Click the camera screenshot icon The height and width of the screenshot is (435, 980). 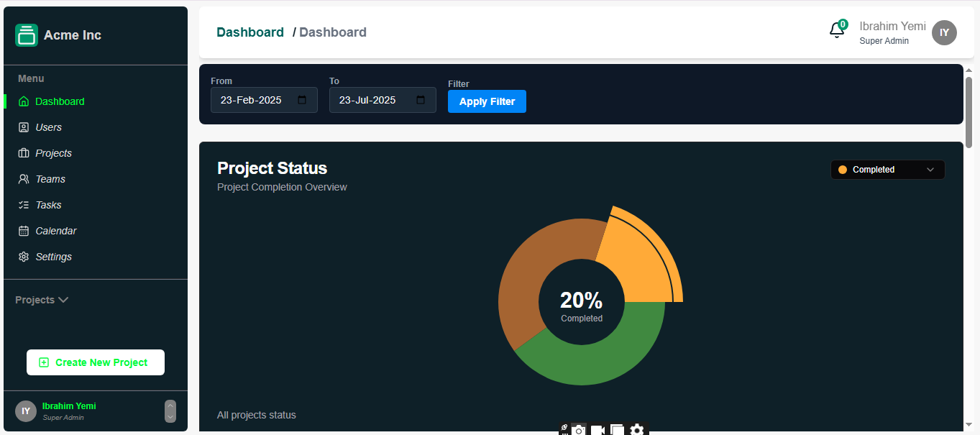tap(580, 429)
